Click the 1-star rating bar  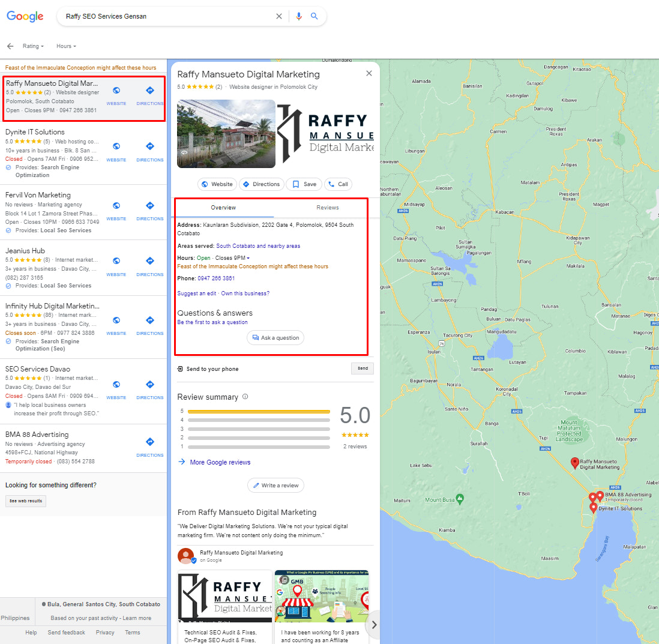pos(259,447)
